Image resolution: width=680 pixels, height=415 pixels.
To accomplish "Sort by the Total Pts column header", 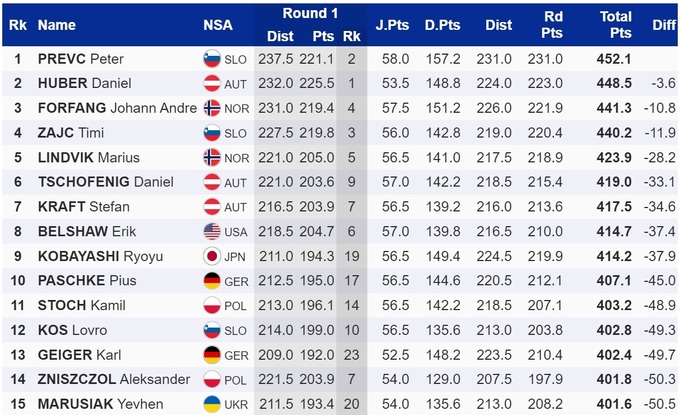I will [x=615, y=24].
